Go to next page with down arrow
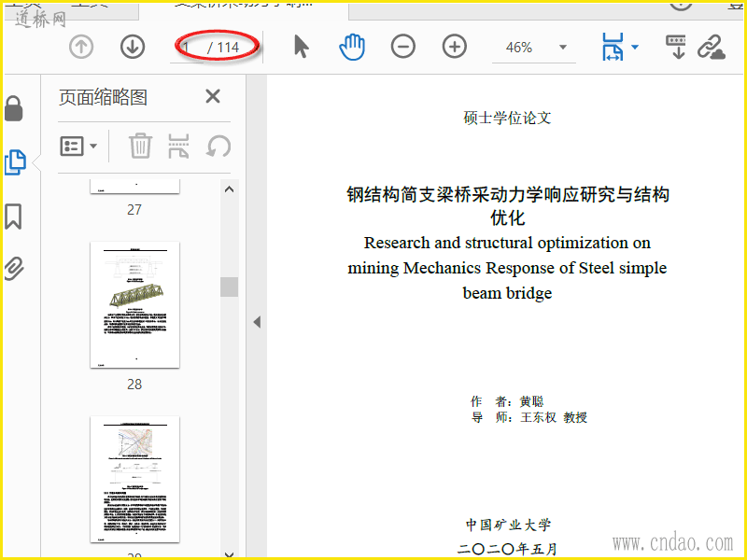747x560 pixels. pos(133,47)
